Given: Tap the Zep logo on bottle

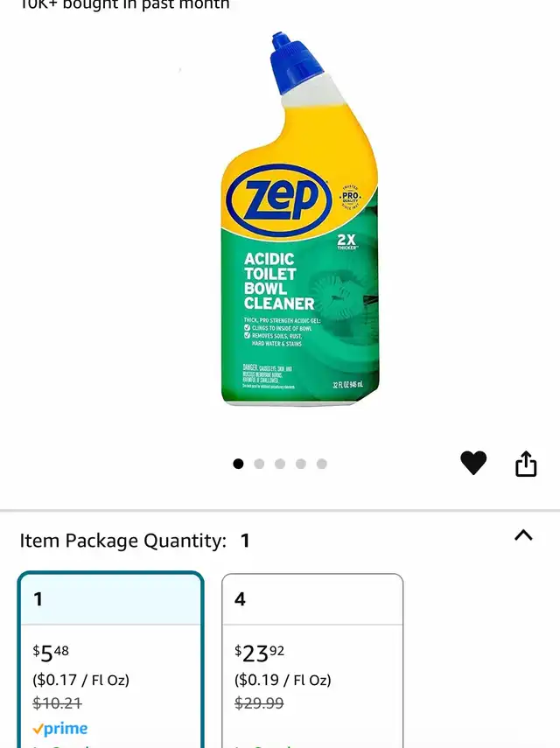Looking at the screenshot, I should coord(279,199).
